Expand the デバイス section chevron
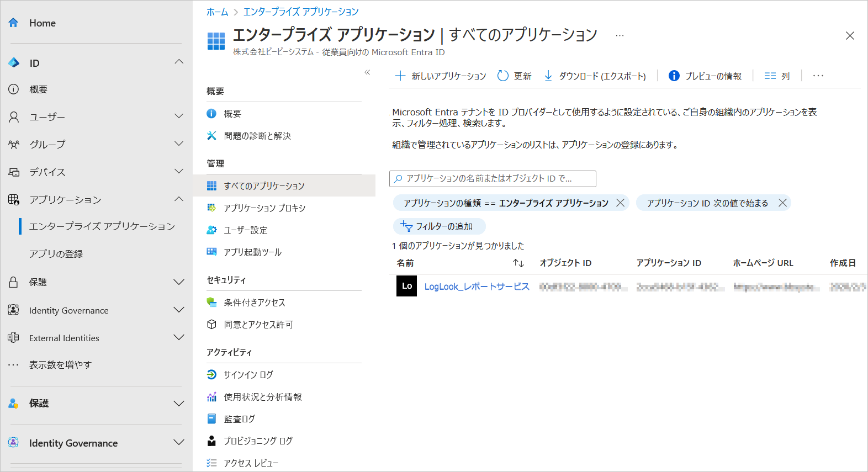The width and height of the screenshot is (868, 472). click(179, 171)
